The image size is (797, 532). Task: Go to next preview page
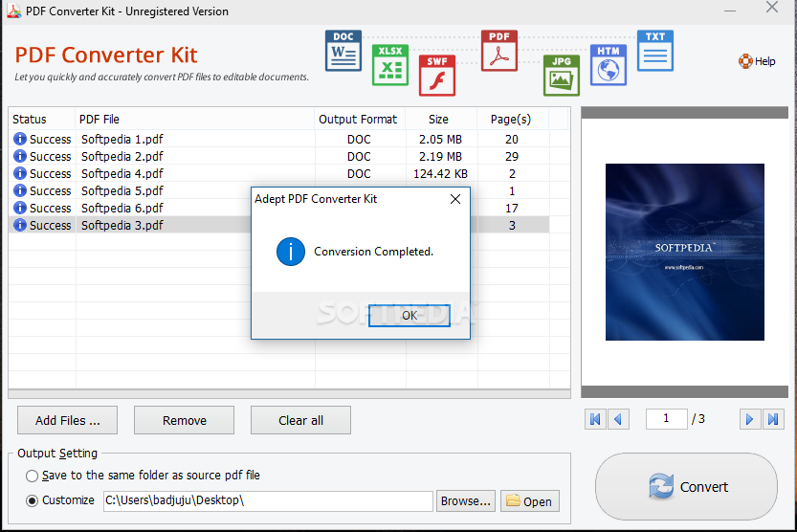pyautogui.click(x=750, y=419)
